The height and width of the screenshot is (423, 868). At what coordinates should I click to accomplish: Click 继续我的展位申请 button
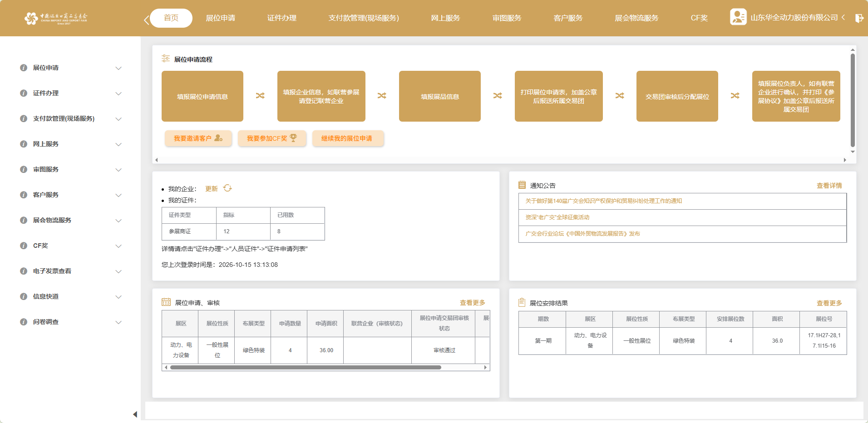pos(348,138)
